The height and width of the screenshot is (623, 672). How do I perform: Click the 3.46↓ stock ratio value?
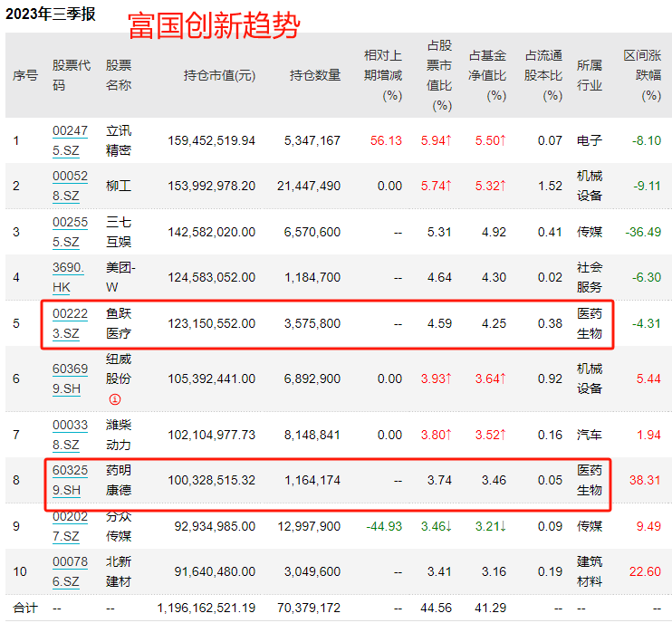pyautogui.click(x=437, y=526)
